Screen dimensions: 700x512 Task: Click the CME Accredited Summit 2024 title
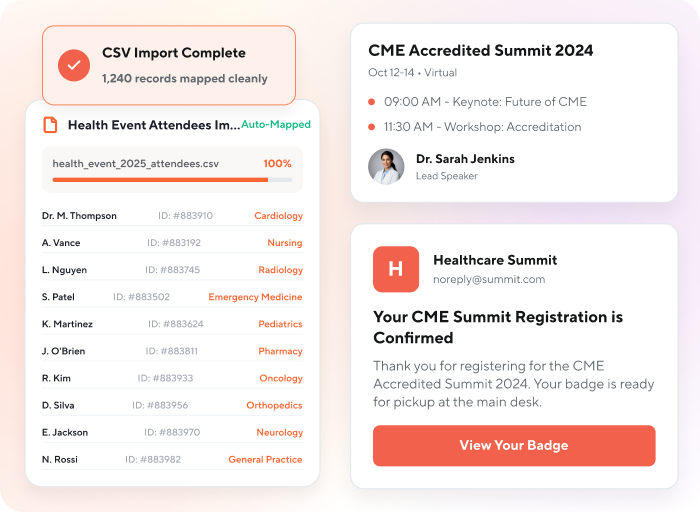[481, 50]
